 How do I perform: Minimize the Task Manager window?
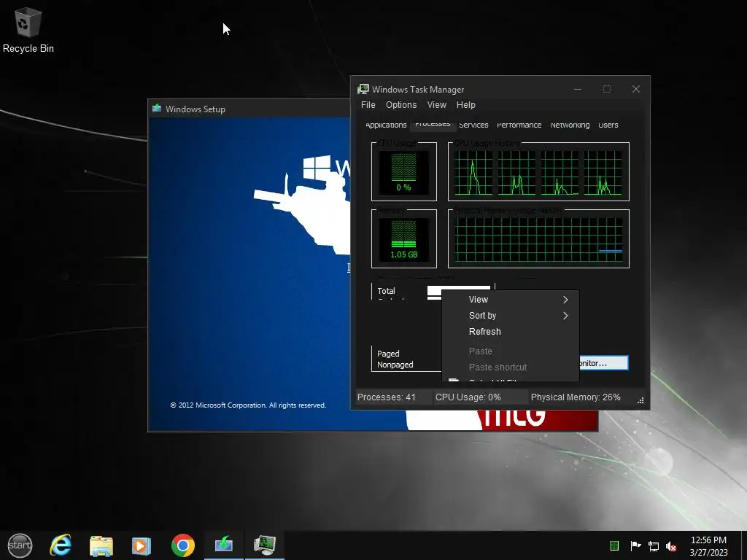click(578, 89)
